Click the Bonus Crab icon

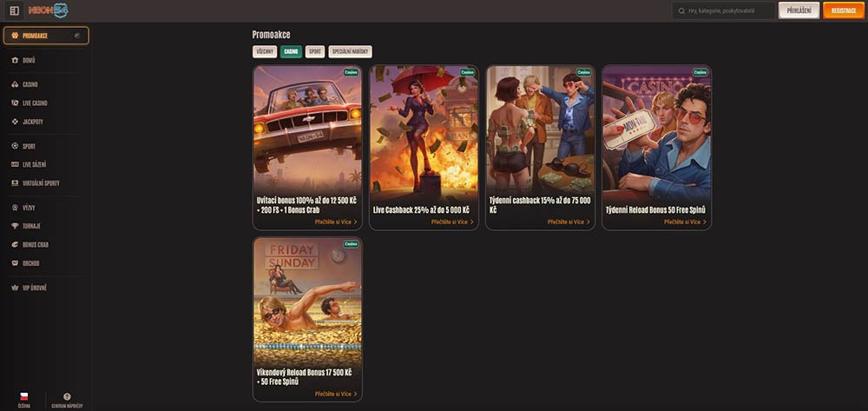(15, 244)
